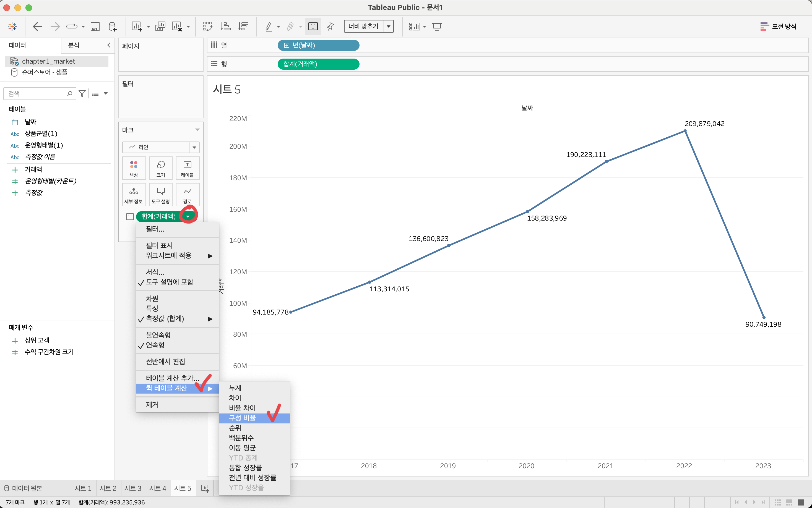The width and height of the screenshot is (812, 508).
Task: Click the New Data Source icon
Action: coord(113,27)
